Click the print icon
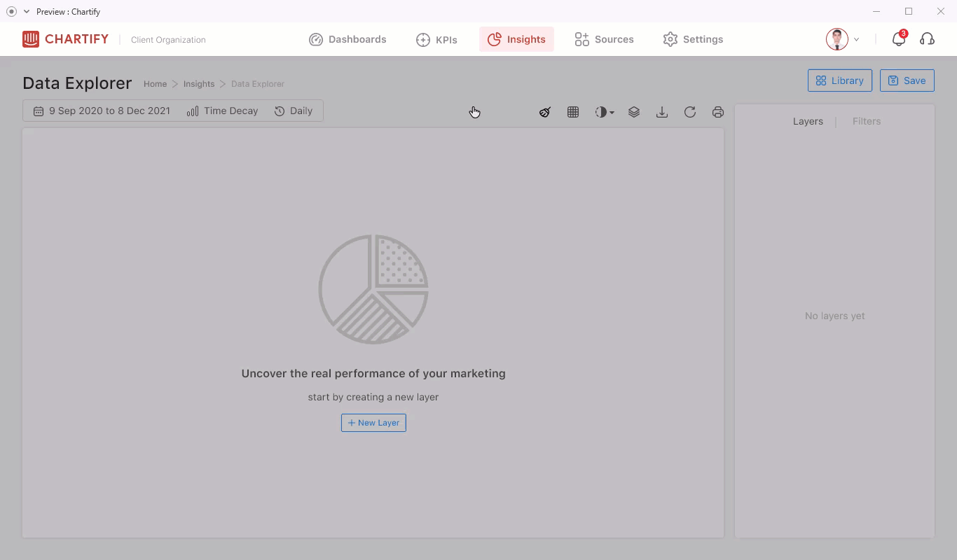 coord(718,112)
